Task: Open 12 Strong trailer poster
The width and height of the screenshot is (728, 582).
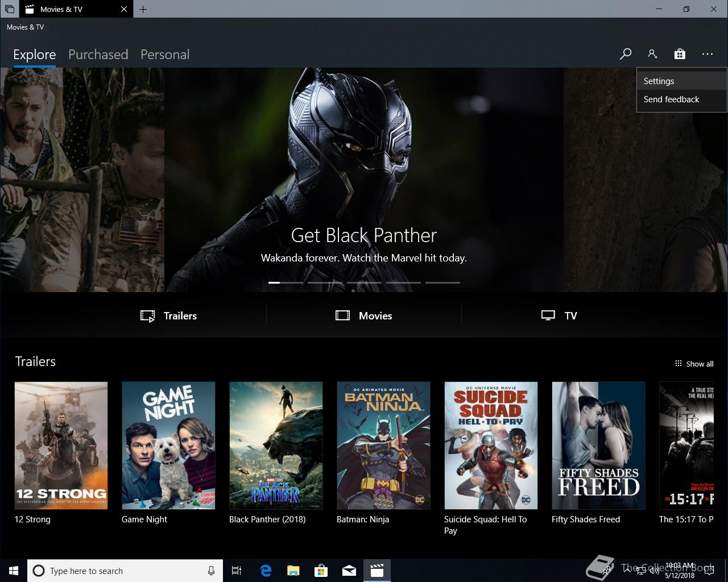Action: [x=61, y=446]
